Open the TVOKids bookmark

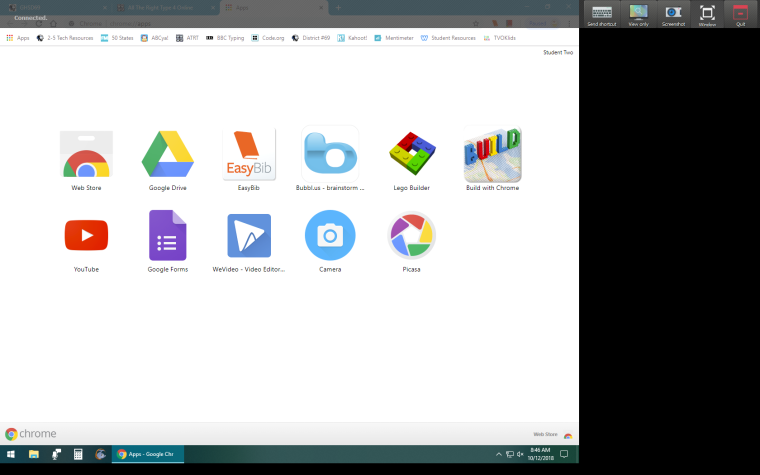click(x=500, y=38)
